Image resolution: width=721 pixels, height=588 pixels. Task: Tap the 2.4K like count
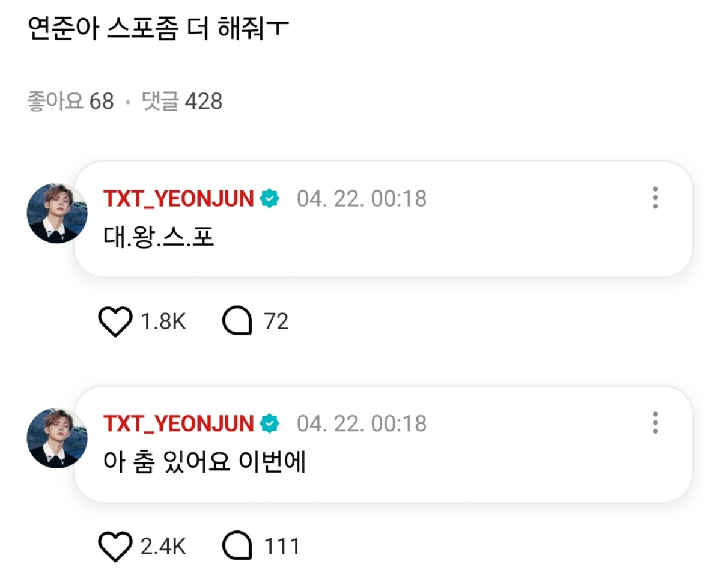163,547
